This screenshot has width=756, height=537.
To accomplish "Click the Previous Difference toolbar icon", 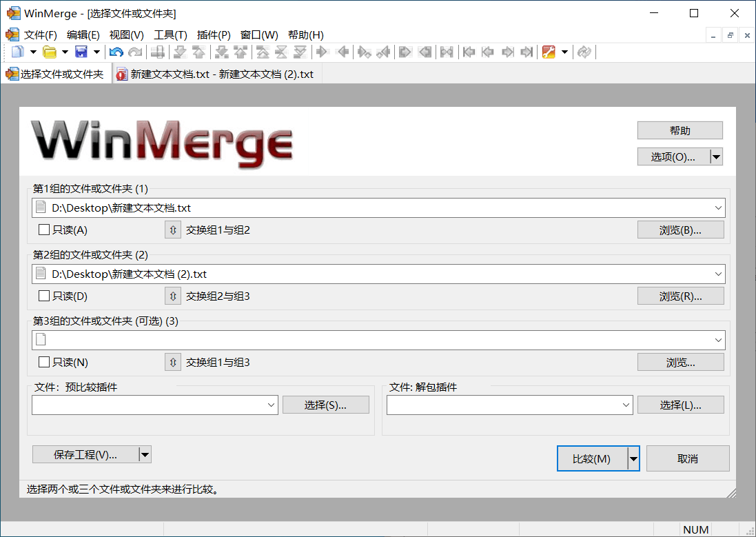I will pos(198,52).
